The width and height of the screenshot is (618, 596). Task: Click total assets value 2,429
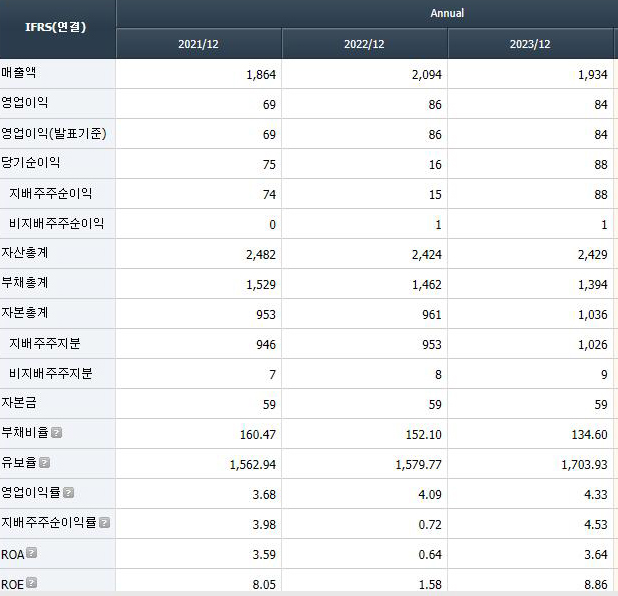pyautogui.click(x=593, y=255)
